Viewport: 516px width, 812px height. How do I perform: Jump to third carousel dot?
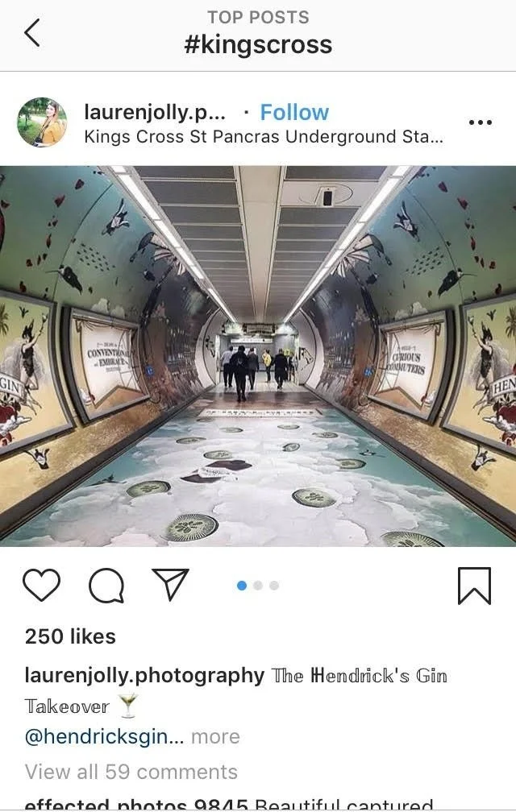coord(274,585)
